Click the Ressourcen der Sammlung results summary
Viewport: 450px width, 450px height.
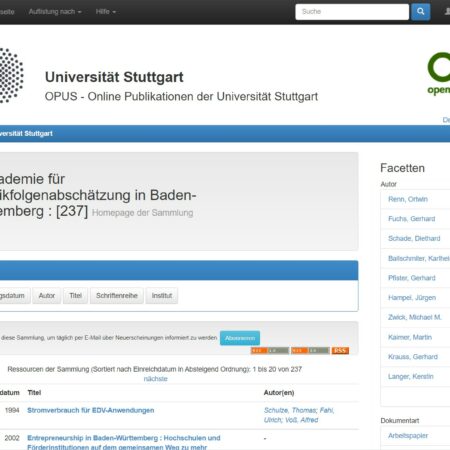[155, 369]
